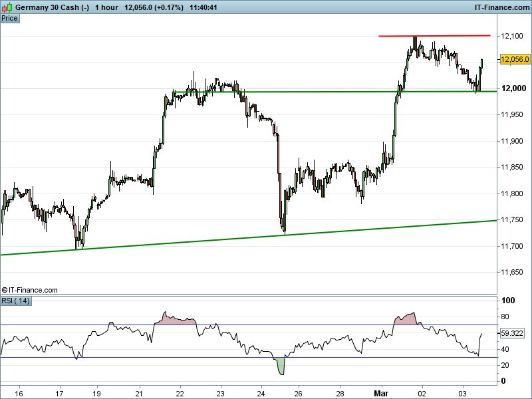532x399 pixels.
Task: Click the 11,650 price axis label
Action: [511, 272]
